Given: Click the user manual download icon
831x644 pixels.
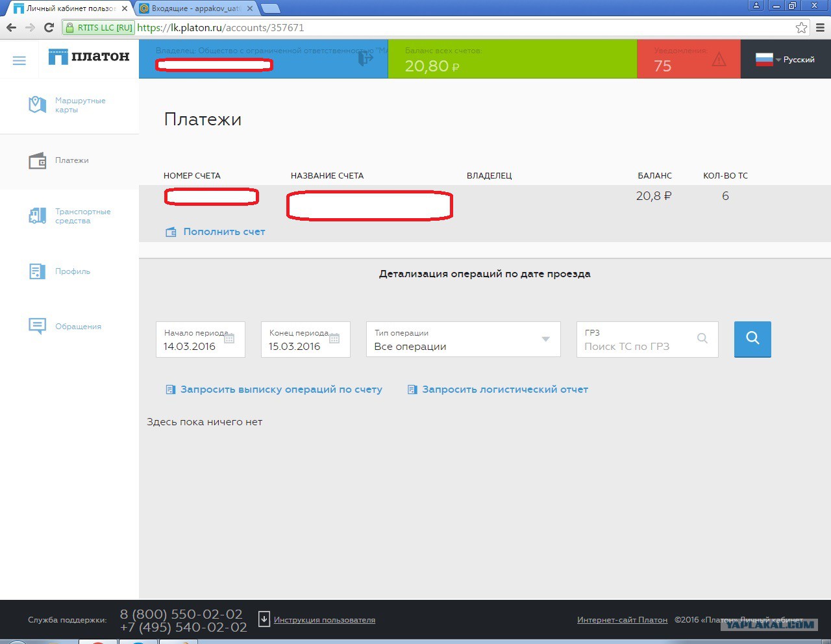Looking at the screenshot, I should tap(264, 619).
